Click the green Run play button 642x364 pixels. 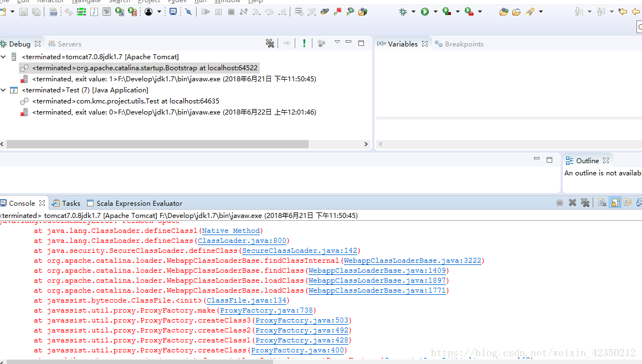[x=425, y=12]
